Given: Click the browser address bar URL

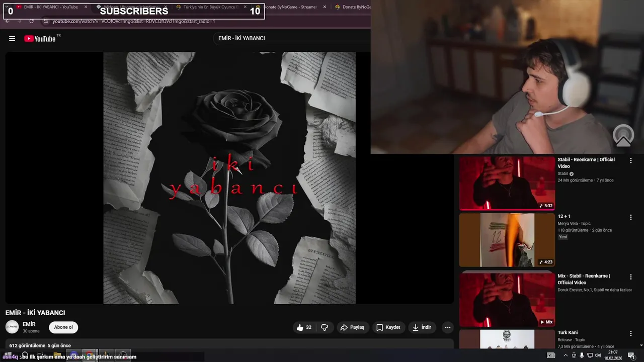Looking at the screenshot, I should tap(134, 21).
